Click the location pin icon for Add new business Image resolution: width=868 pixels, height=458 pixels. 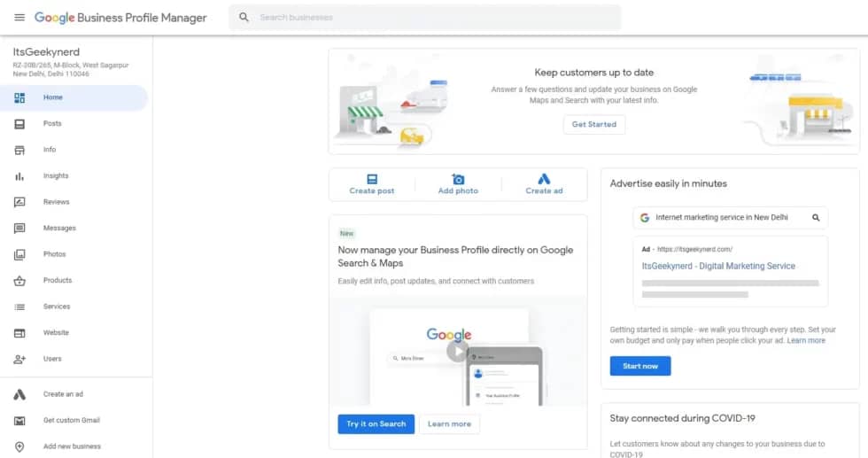pyautogui.click(x=19, y=446)
